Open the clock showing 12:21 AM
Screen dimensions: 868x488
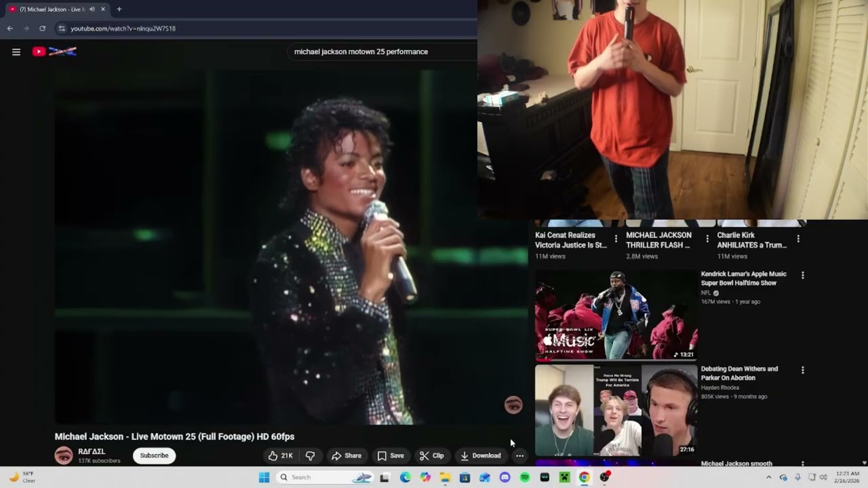848,477
